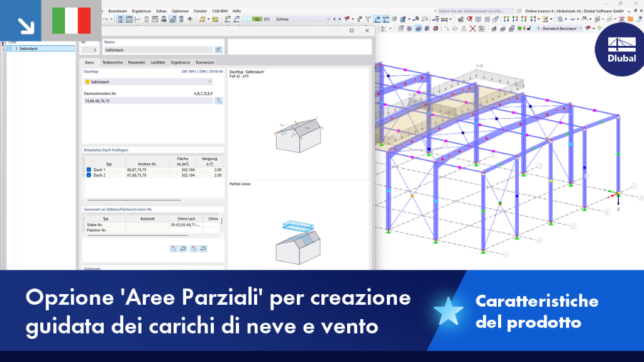Click the Flächen Nr. row label

[x=96, y=230]
